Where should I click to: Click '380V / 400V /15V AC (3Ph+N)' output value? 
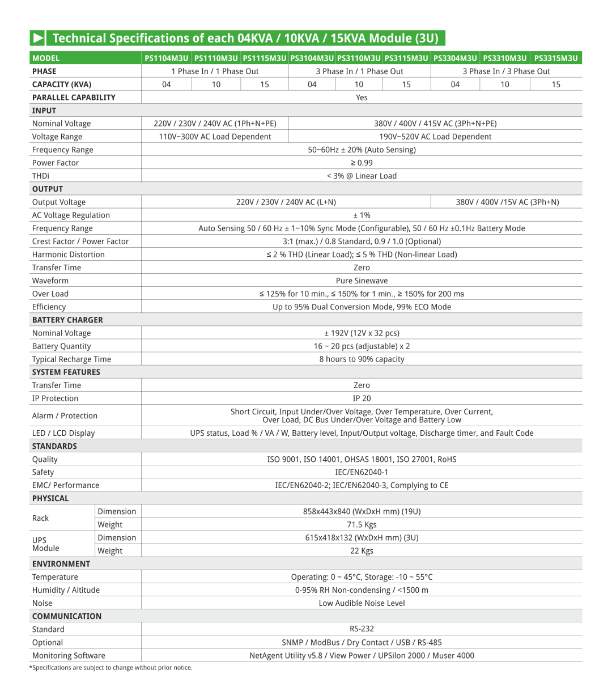click(507, 202)
